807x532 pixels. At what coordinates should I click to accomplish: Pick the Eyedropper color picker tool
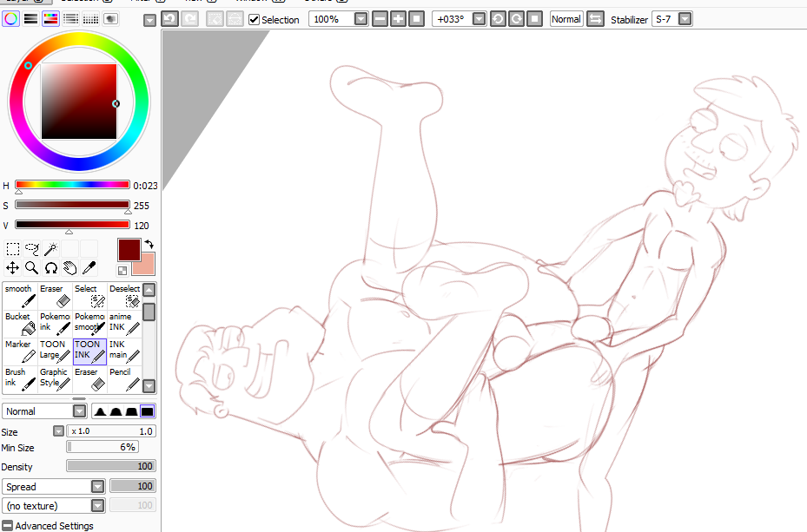tap(89, 268)
